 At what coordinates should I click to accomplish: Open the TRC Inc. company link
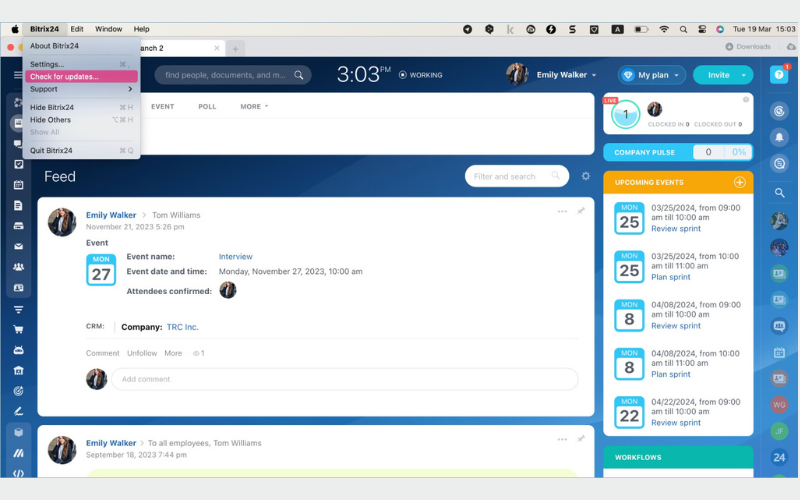click(183, 327)
